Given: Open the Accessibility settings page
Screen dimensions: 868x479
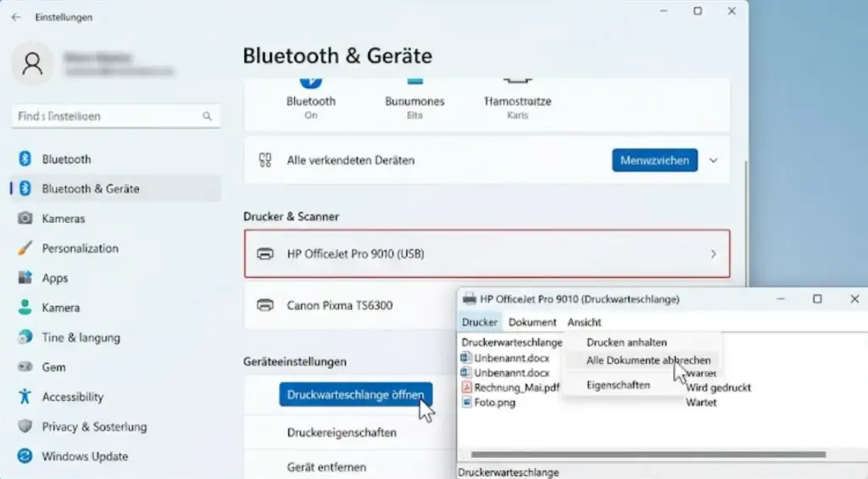Looking at the screenshot, I should coord(73,397).
